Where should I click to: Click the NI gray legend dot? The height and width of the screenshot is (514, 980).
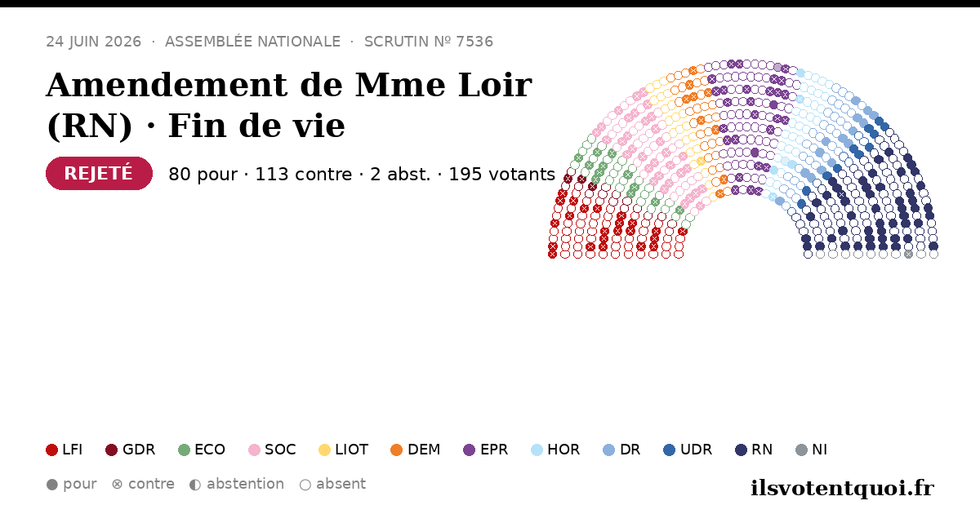801,450
